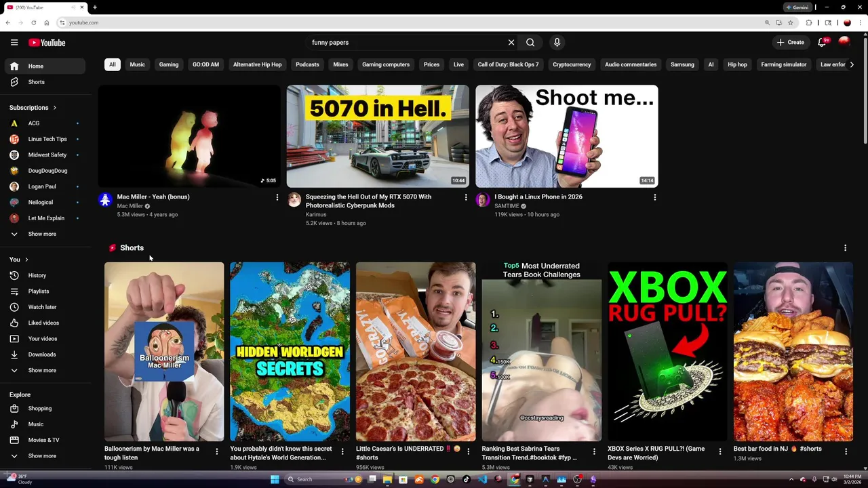Play the Hidden Worldgen Secrets short

290,352
